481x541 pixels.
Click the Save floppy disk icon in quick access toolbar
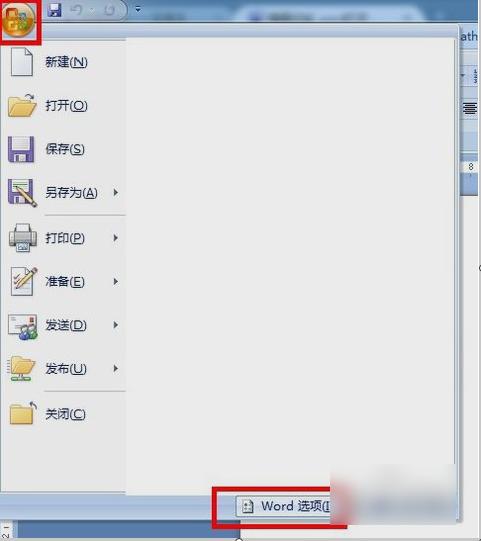point(54,10)
